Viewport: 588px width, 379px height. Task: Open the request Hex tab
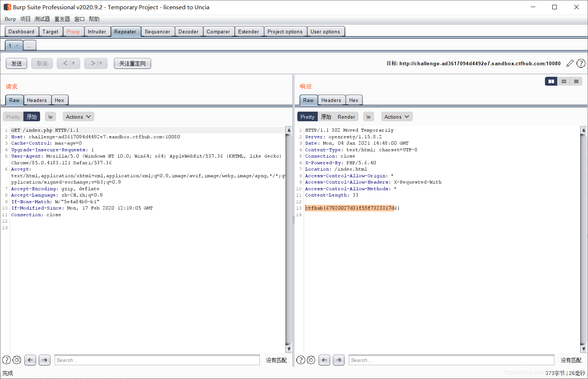coord(59,100)
